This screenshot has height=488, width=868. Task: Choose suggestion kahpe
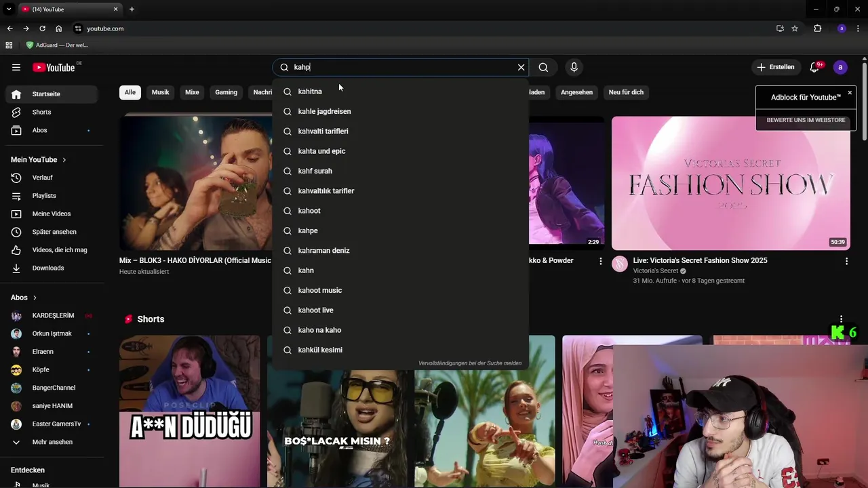point(400,230)
